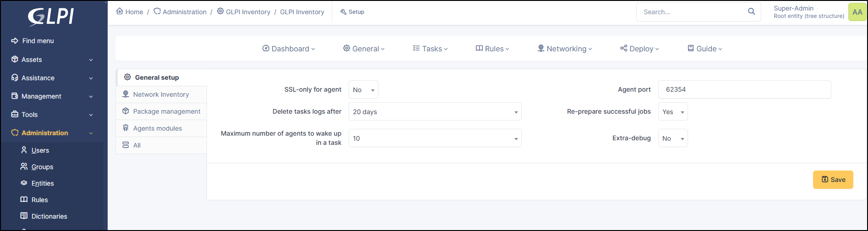Click the AA user avatar
This screenshot has height=231, width=868.
point(857,12)
